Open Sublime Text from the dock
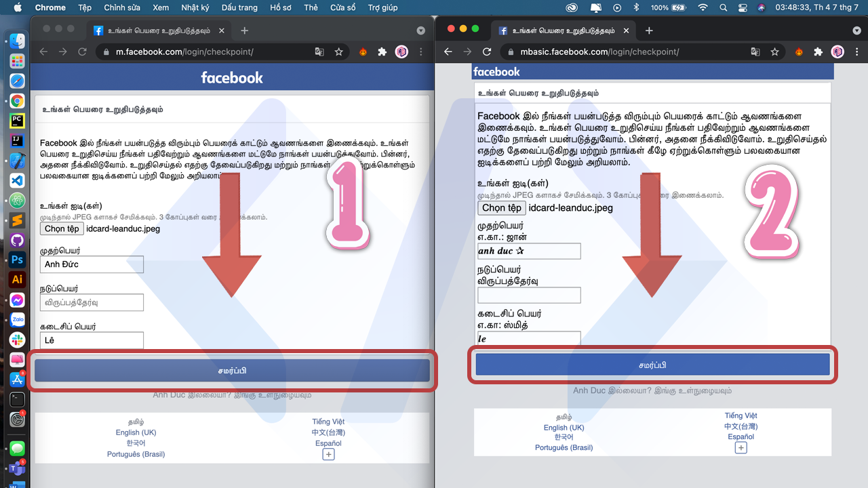868x488 pixels. [18, 221]
